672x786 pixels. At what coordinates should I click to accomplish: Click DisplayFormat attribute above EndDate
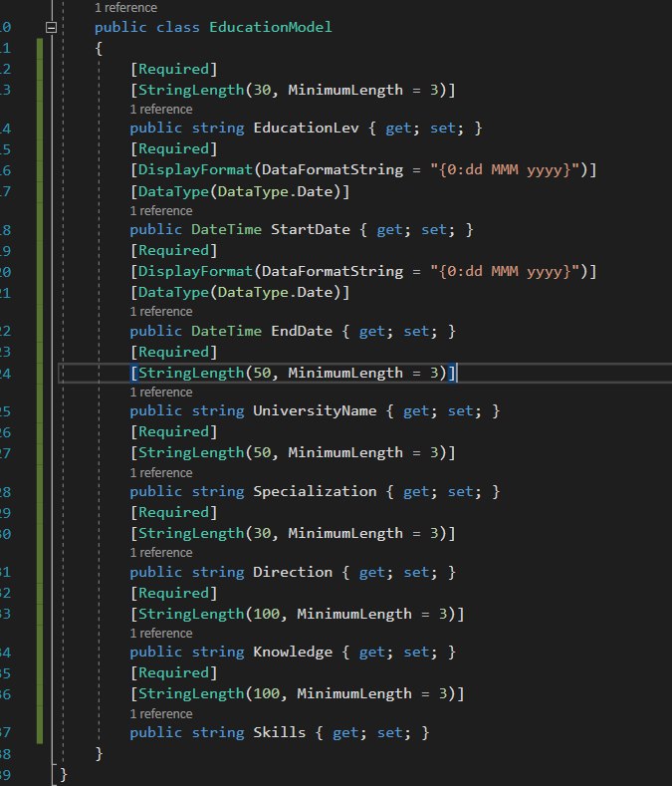tap(195, 272)
